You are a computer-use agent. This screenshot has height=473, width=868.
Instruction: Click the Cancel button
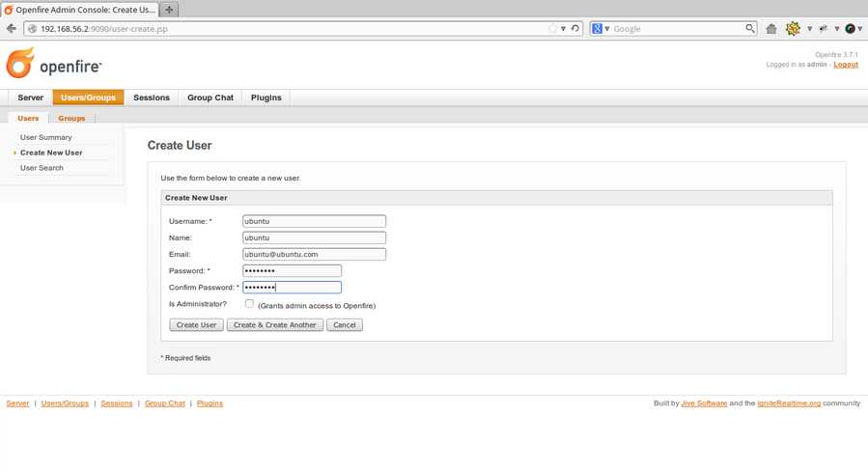coord(345,324)
